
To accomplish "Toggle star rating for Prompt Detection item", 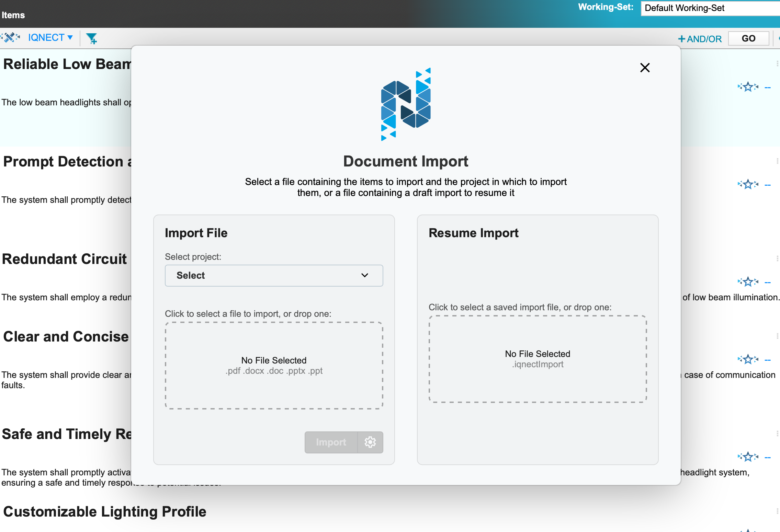I will pyautogui.click(x=748, y=184).
